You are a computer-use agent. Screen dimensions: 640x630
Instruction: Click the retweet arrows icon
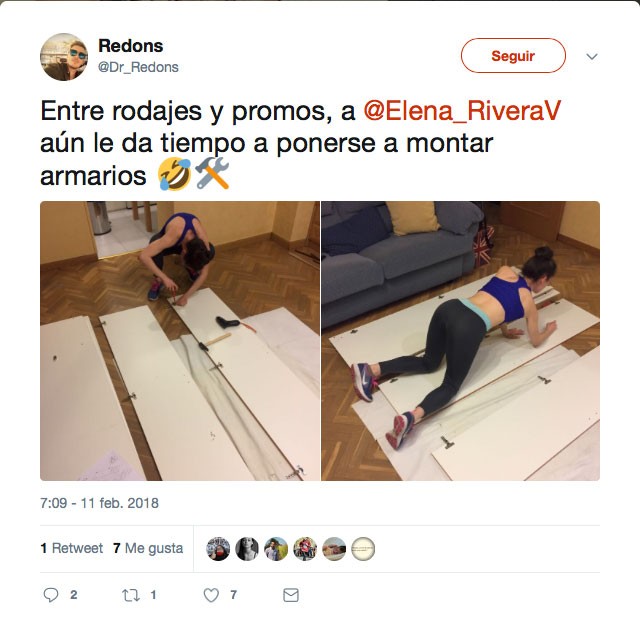(131, 595)
